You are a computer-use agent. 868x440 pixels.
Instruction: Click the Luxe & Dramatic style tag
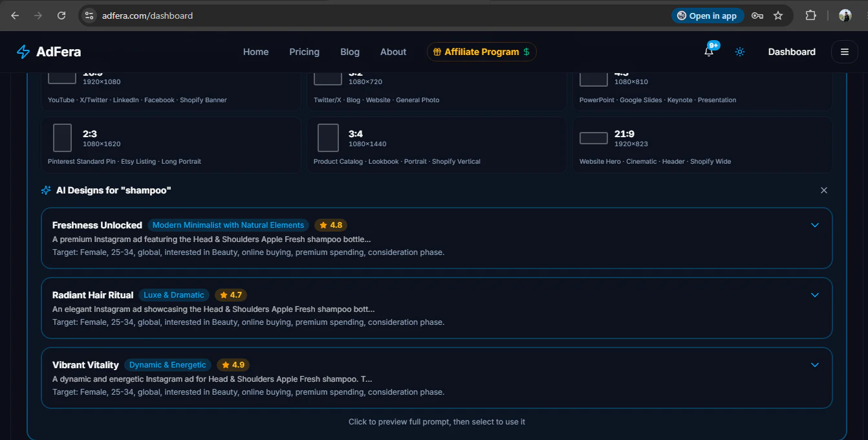pyautogui.click(x=174, y=295)
